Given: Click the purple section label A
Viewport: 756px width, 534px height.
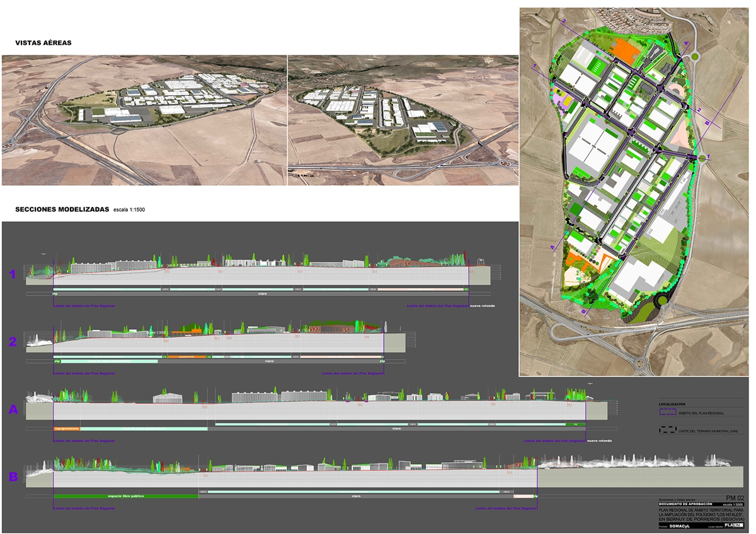Looking at the screenshot, I should [x=13, y=410].
